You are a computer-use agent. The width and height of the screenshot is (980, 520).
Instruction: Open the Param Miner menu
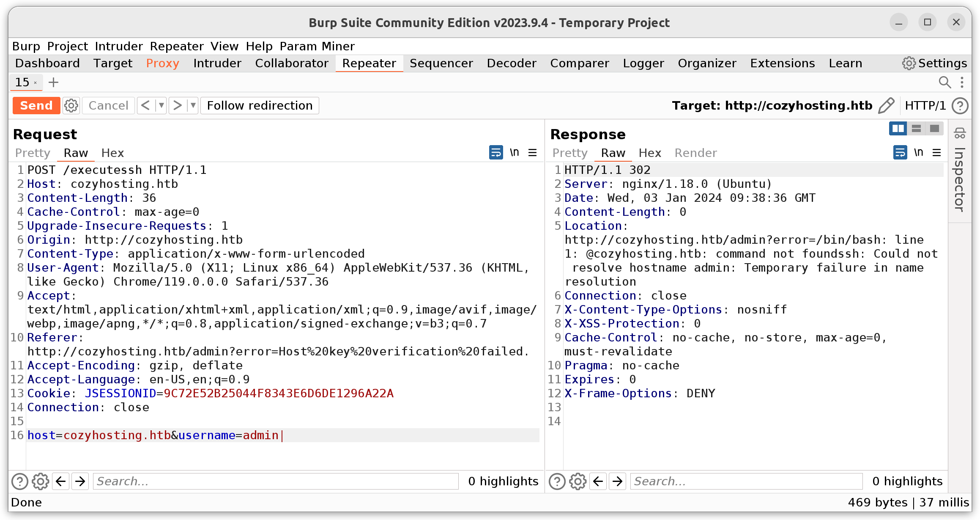coord(317,46)
